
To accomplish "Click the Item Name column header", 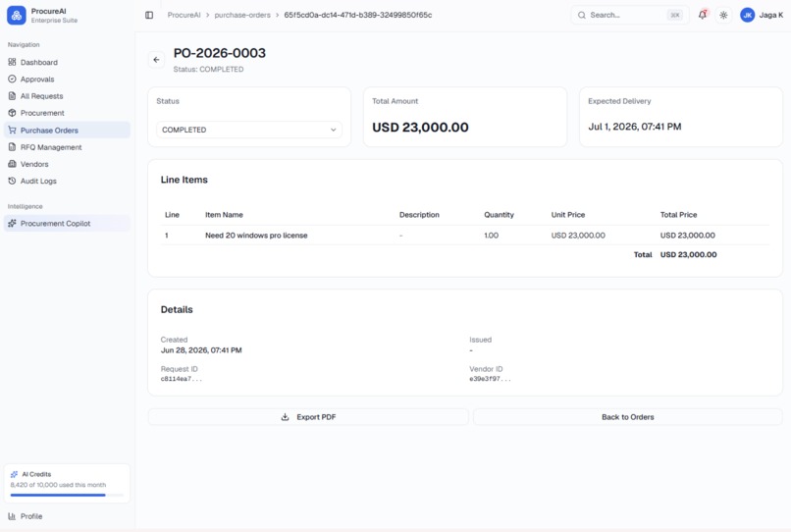I will [x=224, y=215].
